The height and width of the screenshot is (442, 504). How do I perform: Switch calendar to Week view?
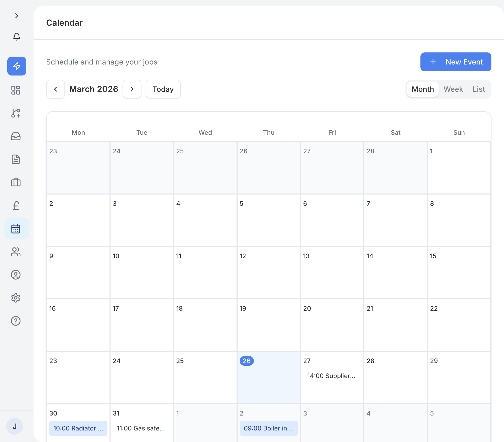click(x=453, y=89)
